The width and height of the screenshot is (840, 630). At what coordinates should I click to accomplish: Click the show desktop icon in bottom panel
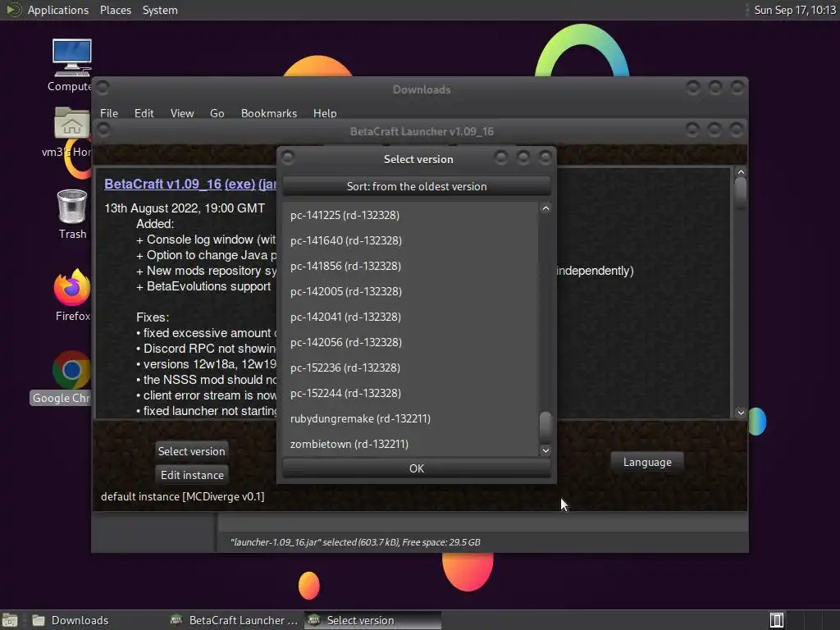pyautogui.click(x=10, y=620)
